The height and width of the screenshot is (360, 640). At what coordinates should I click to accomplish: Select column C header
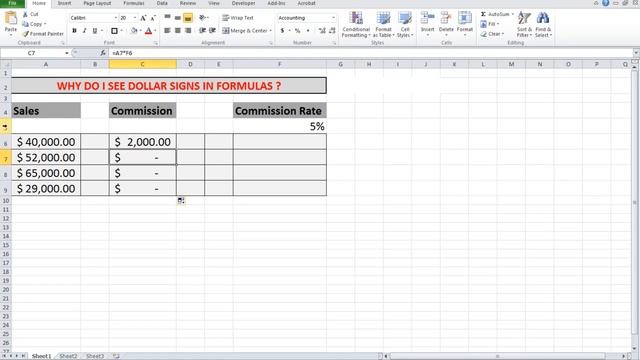tap(142, 64)
